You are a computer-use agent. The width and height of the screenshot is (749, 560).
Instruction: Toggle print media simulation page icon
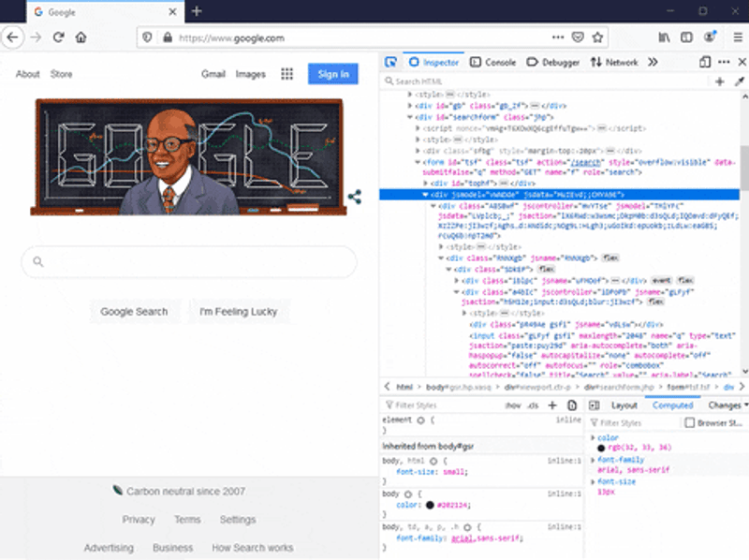click(x=572, y=405)
